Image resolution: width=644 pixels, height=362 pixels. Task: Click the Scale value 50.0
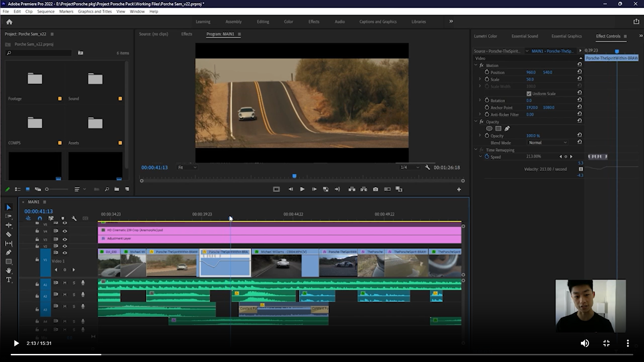(x=530, y=79)
